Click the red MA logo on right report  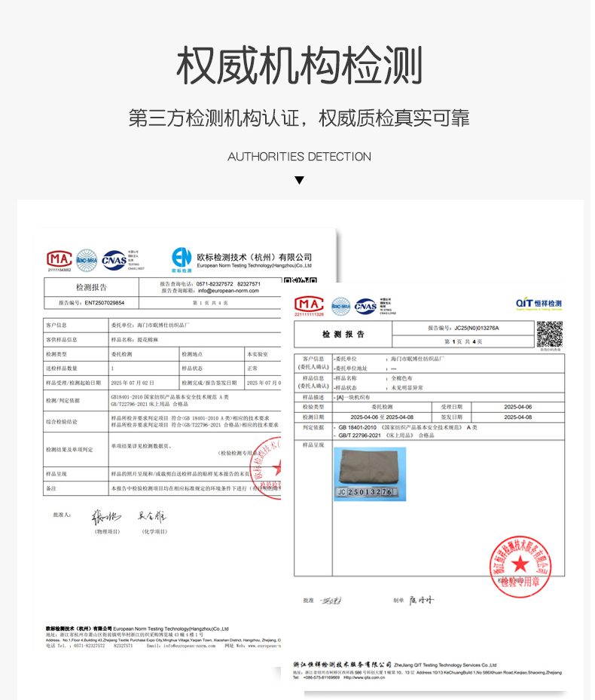pos(309,304)
